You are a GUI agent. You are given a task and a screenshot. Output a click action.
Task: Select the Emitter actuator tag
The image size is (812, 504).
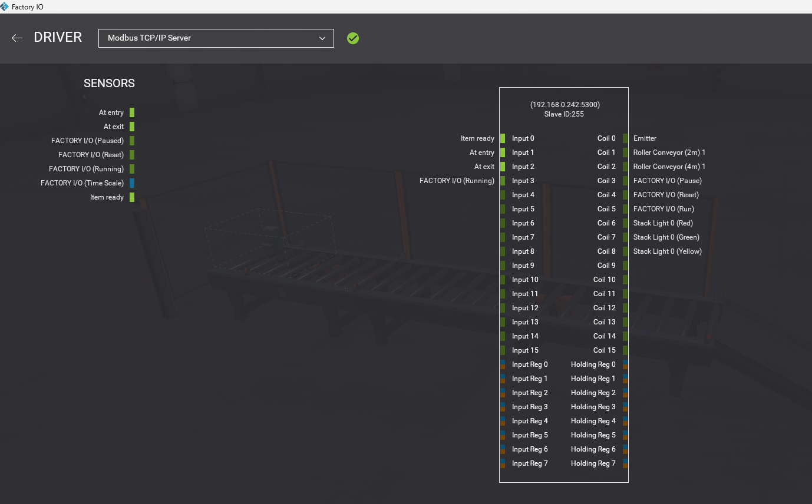point(645,138)
